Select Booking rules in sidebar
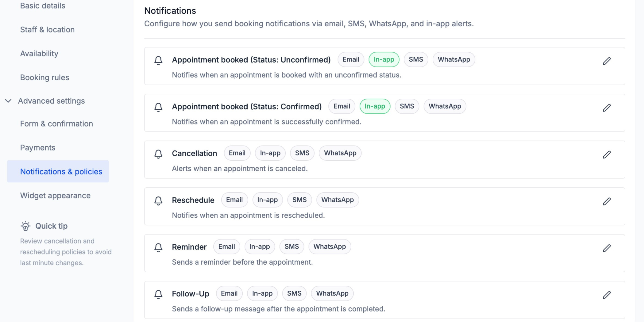The width and height of the screenshot is (644, 322). click(44, 78)
